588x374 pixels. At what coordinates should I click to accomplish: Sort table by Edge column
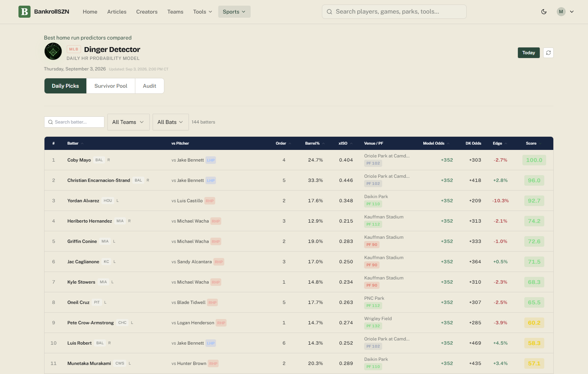coord(500,143)
